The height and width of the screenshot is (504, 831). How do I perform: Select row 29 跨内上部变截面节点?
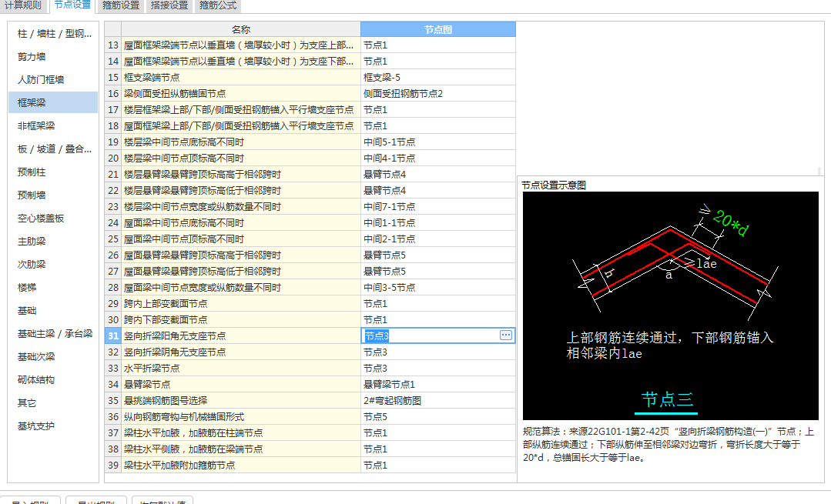[x=240, y=303]
